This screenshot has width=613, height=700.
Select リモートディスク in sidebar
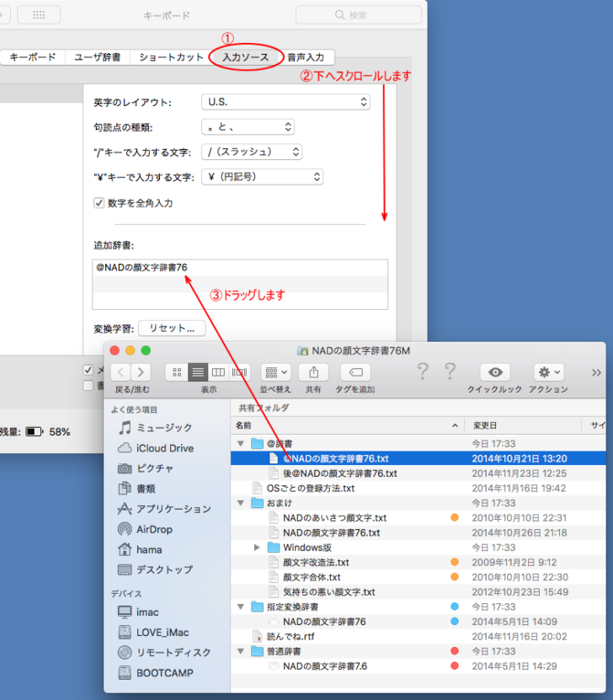164,653
